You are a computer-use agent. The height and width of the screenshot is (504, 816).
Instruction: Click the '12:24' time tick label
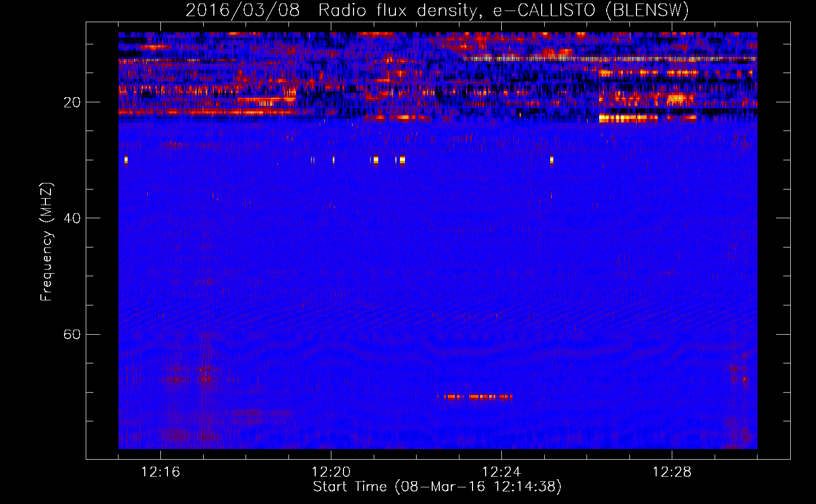click(501, 472)
